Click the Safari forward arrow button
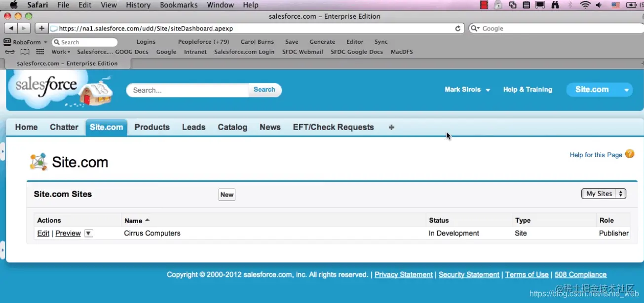Screen dimensions: 644x303 pyautogui.click(x=24, y=29)
